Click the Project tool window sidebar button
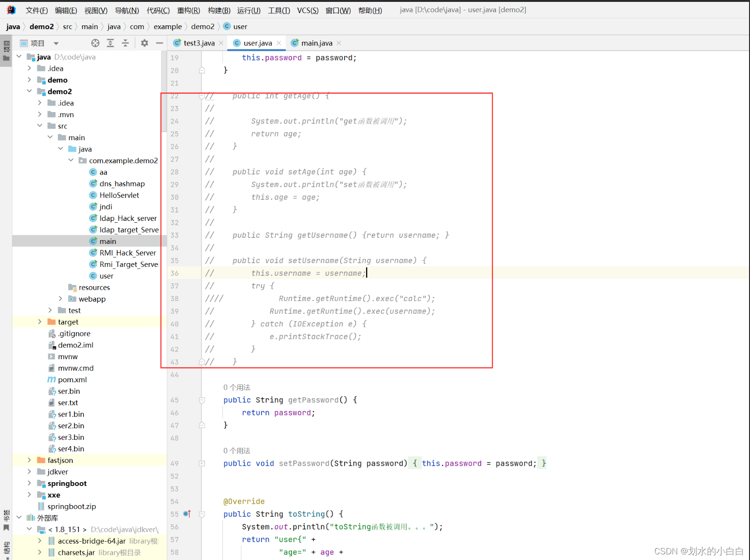The height and width of the screenshot is (560, 750). [6, 51]
